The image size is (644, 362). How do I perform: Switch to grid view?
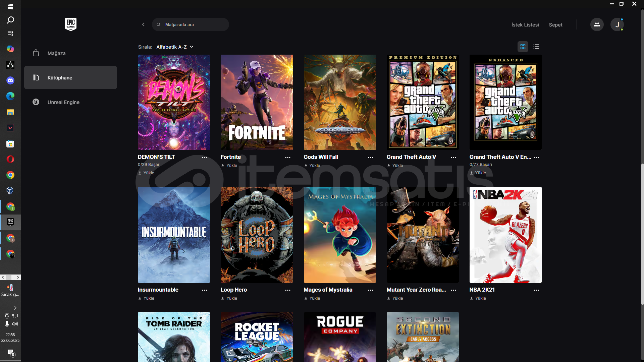(523, 47)
